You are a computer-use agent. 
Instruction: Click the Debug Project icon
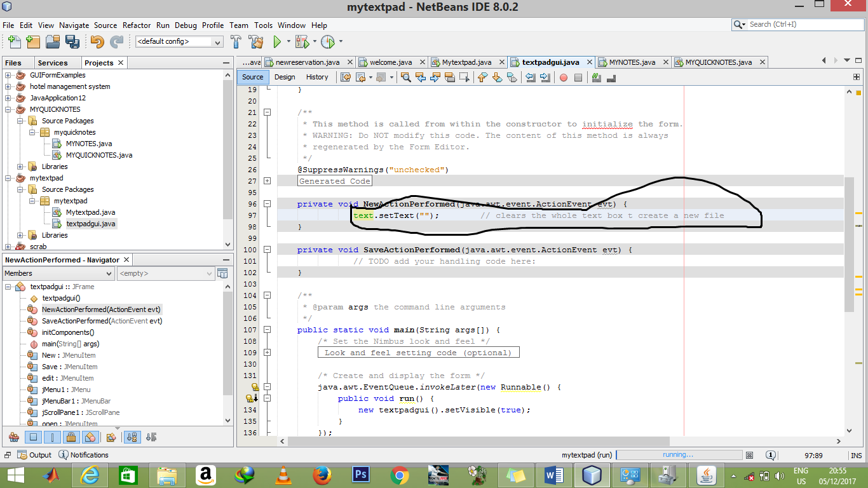tap(302, 42)
